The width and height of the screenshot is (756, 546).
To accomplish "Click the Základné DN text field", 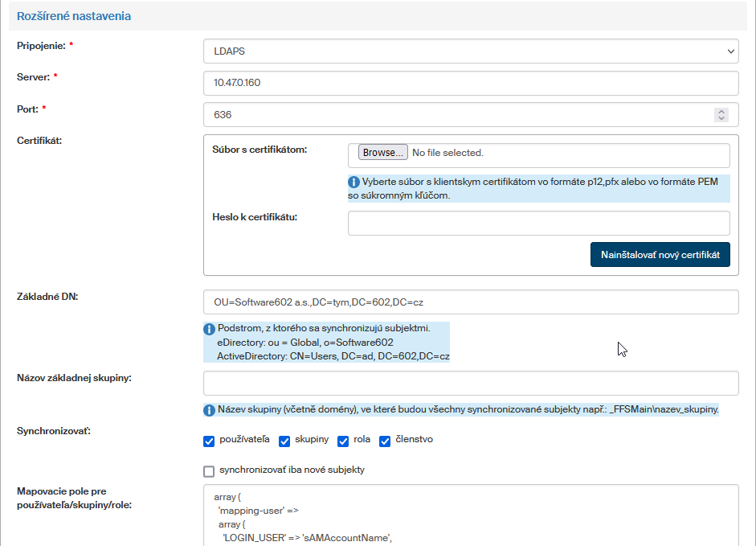I will (x=470, y=302).
